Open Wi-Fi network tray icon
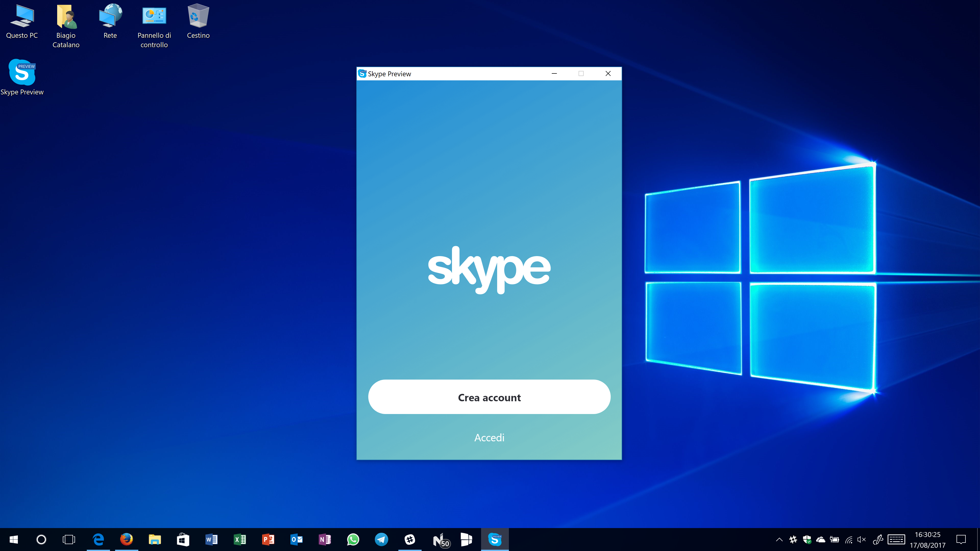 click(x=848, y=539)
